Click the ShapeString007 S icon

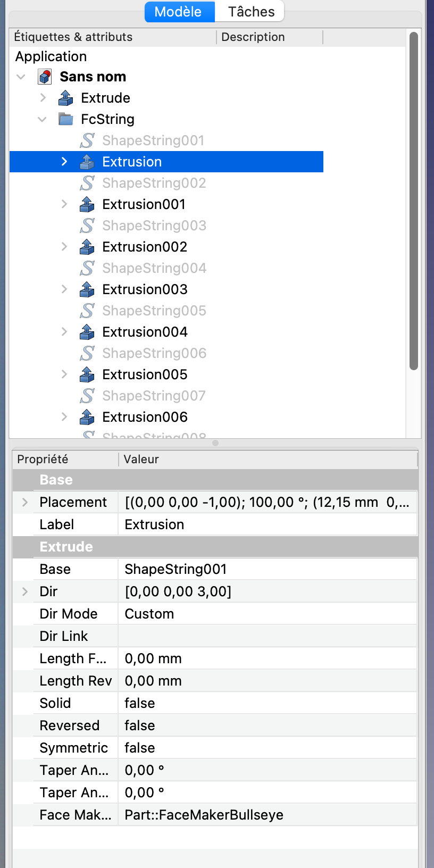(87, 396)
